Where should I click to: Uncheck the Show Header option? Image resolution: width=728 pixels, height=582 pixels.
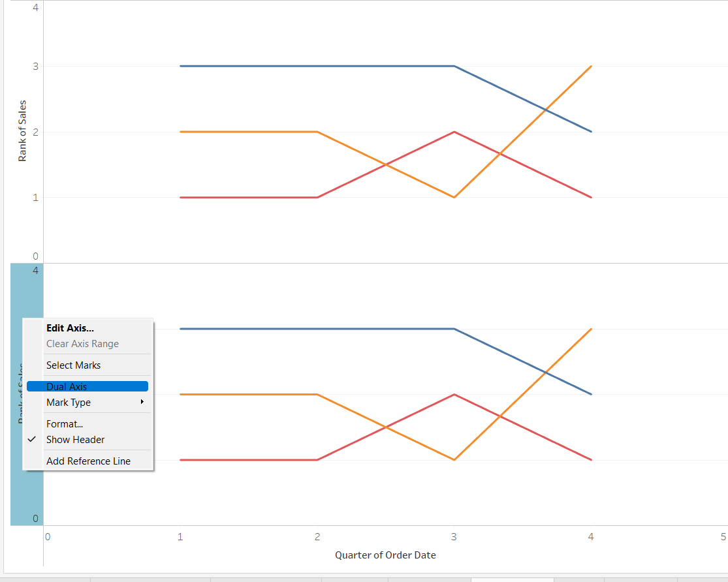(75, 440)
